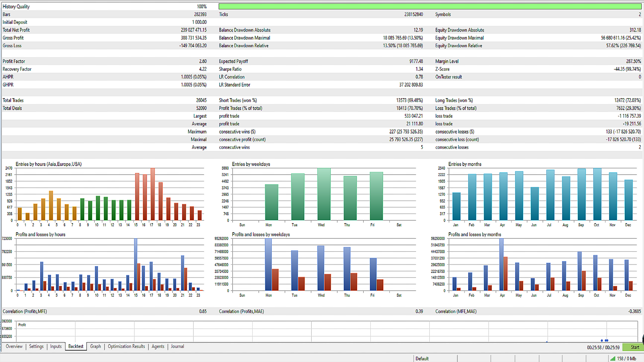The height and width of the screenshot is (362, 644).
Task: Click the Oct bar in Entries by months
Action: [x=597, y=194]
